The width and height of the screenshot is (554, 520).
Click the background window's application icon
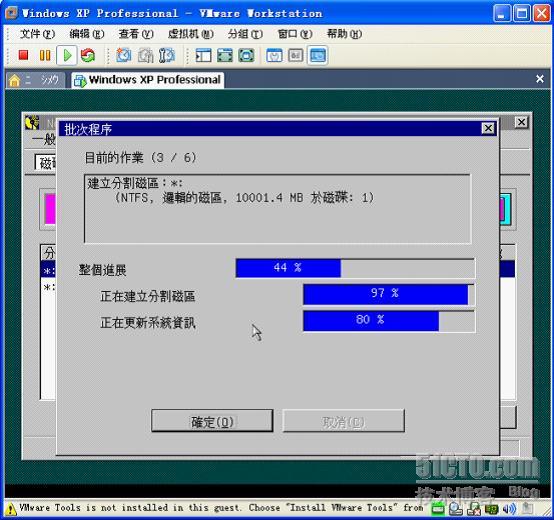[x=32, y=123]
